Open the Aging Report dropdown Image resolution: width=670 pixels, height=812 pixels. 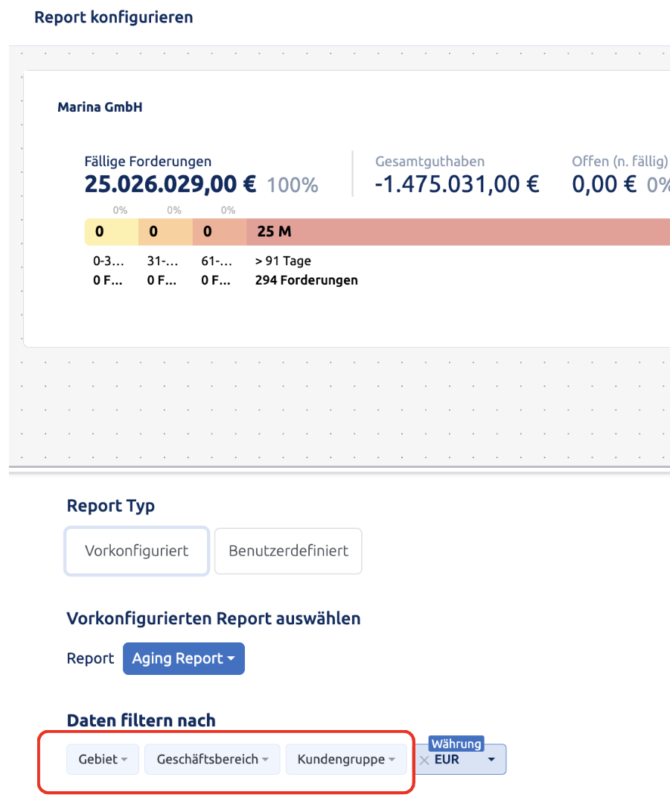click(184, 659)
